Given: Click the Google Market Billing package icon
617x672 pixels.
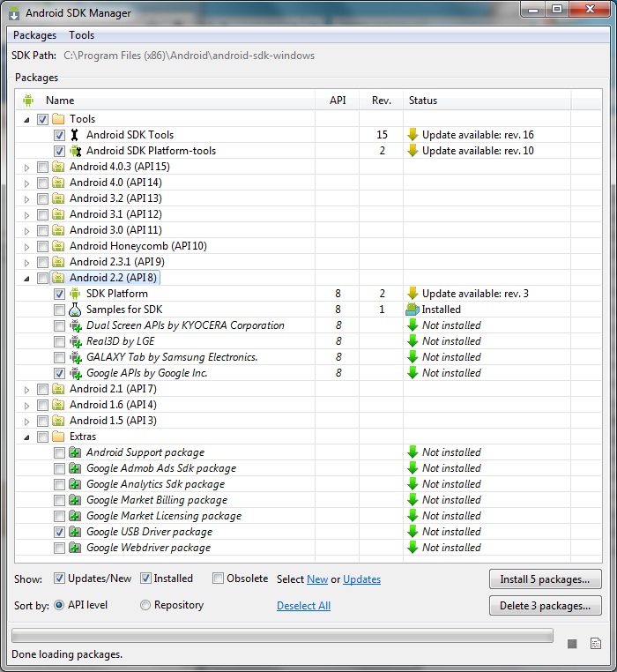Looking at the screenshot, I should pyautogui.click(x=75, y=500).
